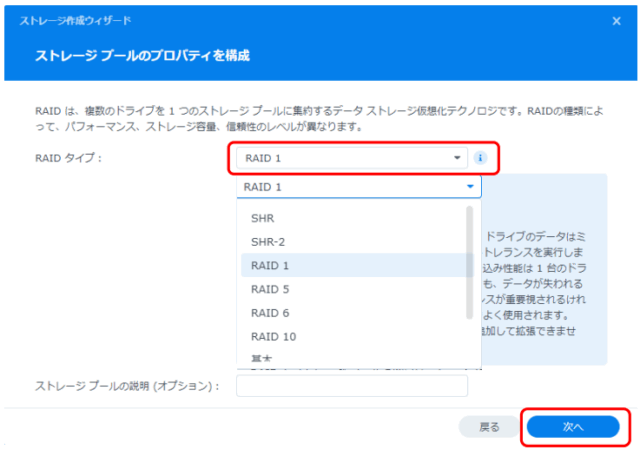Select SHR from the RAID list
The image size is (640, 456).
(262, 217)
